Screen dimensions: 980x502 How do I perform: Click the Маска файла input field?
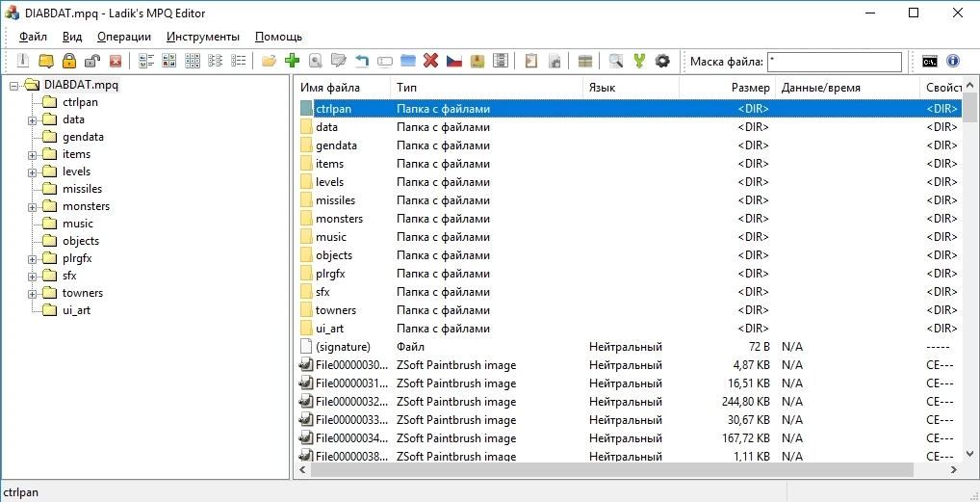click(x=835, y=62)
